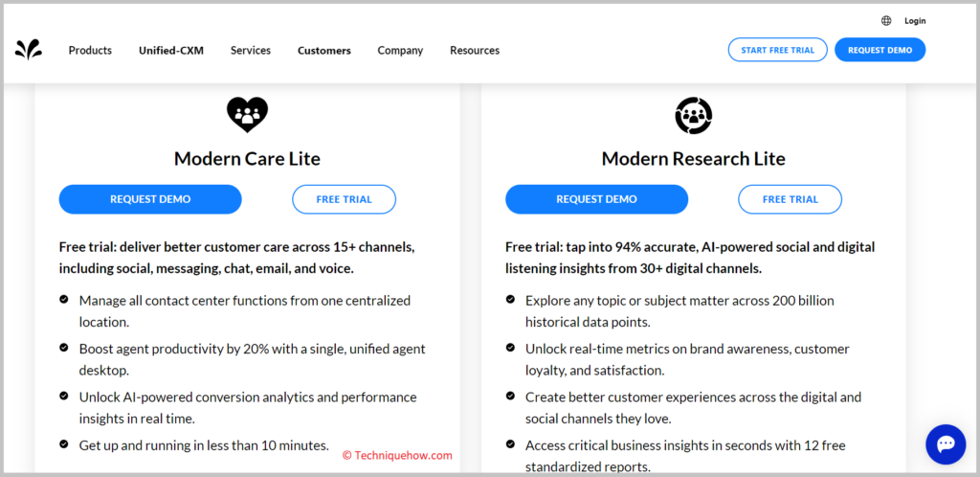Click the globe language icon
The image size is (980, 477).
click(x=886, y=21)
